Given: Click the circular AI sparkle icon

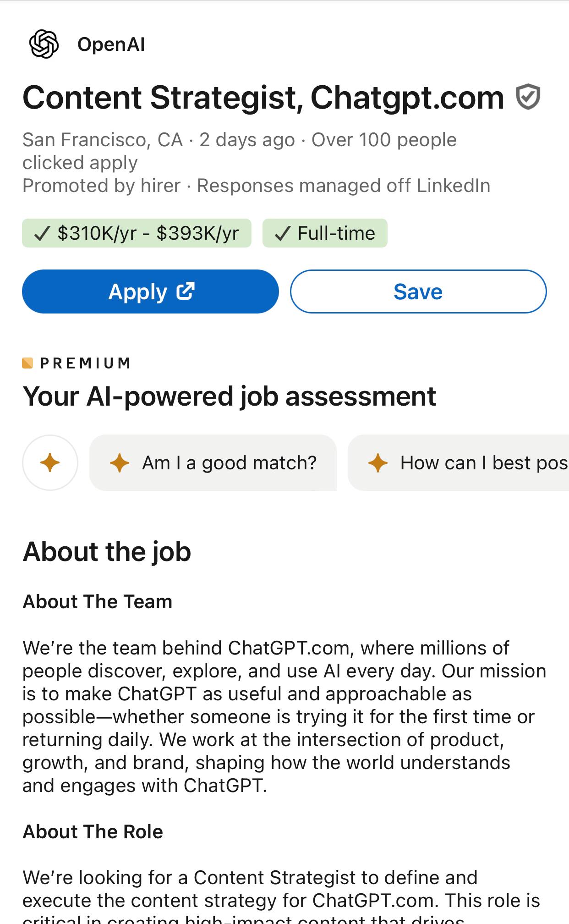Looking at the screenshot, I should click(50, 462).
